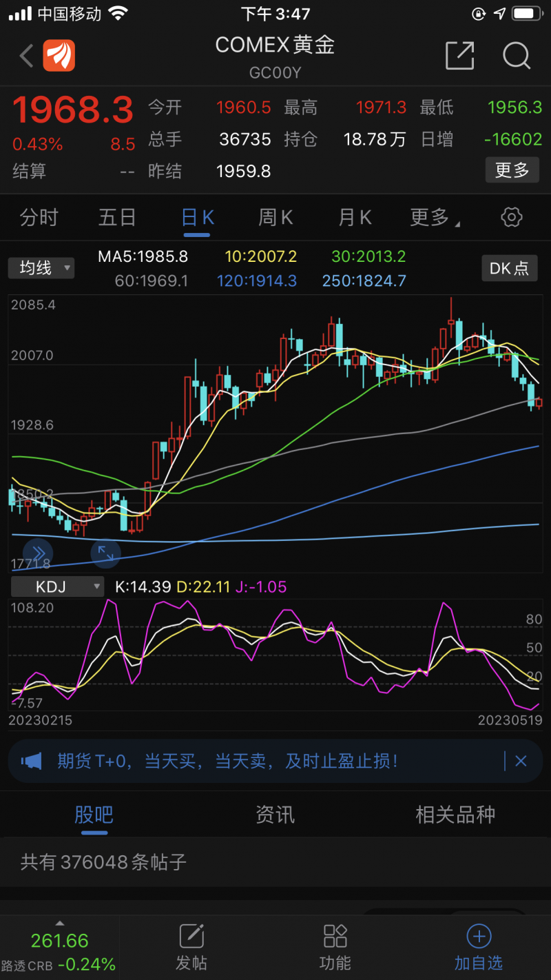
Task: Tap the yellow 10:2007.2 MA value
Action: tap(260, 257)
